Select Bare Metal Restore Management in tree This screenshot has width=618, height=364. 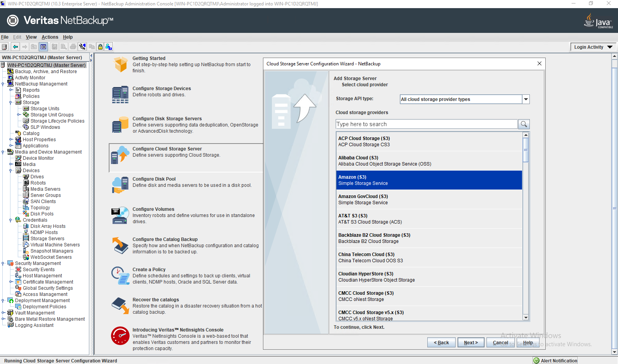(50, 319)
